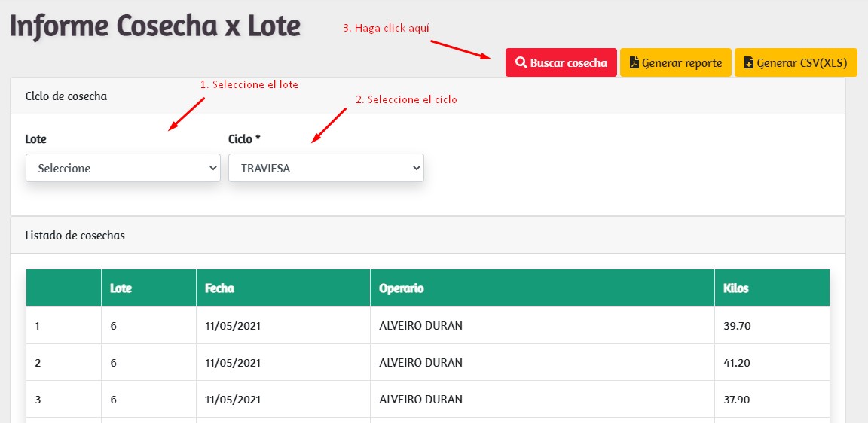Viewport: 868px width, 423px height.
Task: Click the magnifier icon in Buscar cosecha
Action: click(521, 63)
